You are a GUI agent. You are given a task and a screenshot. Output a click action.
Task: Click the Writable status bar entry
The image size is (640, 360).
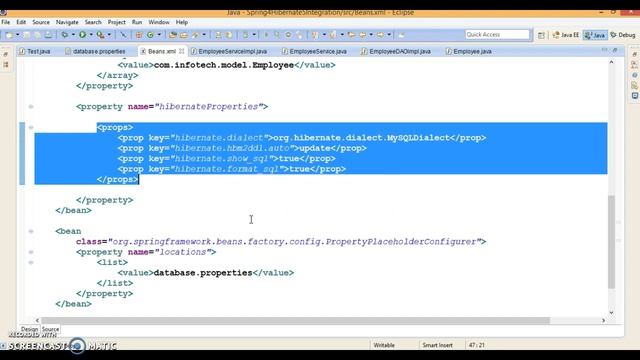[x=384, y=345]
